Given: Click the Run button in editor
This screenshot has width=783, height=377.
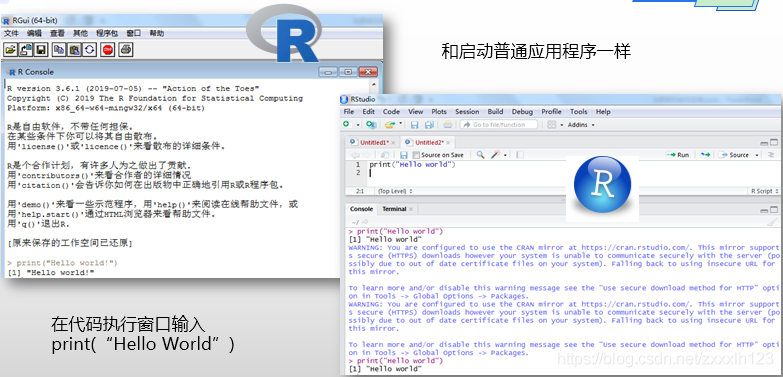Looking at the screenshot, I should click(x=678, y=155).
